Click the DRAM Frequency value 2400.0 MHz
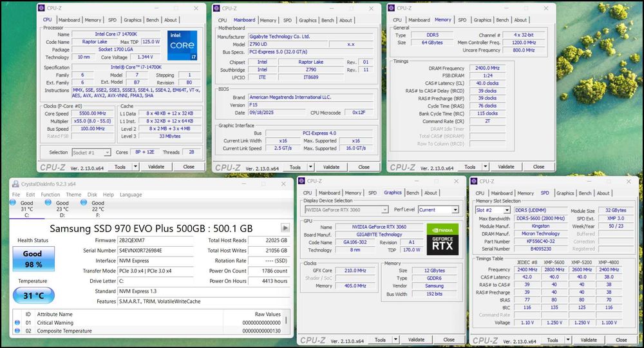The height and width of the screenshot is (348, 644). click(487, 68)
